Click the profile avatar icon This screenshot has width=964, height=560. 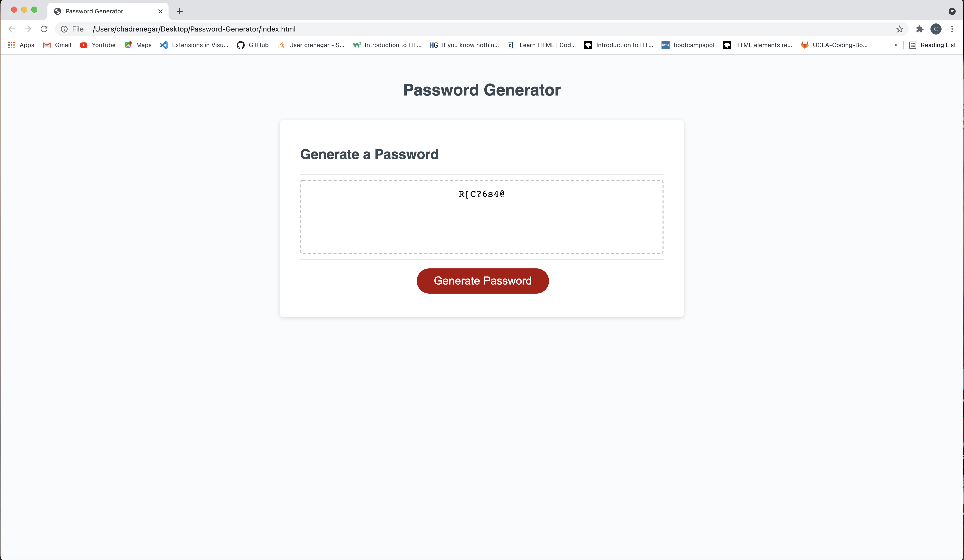tap(936, 29)
